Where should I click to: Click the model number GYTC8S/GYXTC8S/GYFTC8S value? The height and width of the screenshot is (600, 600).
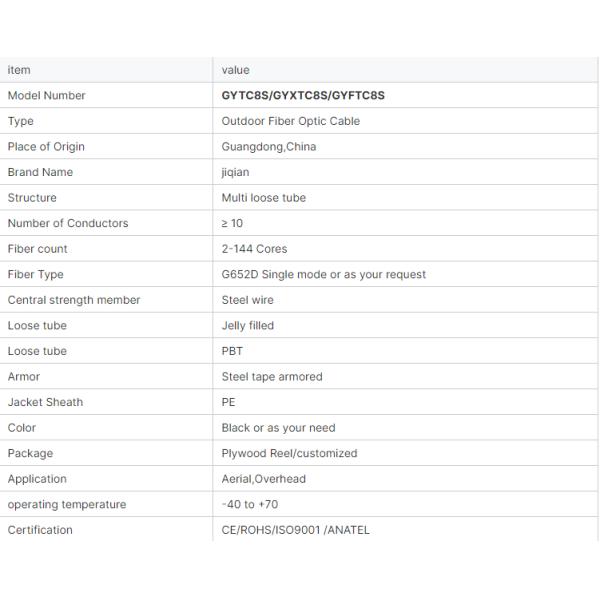point(303,96)
